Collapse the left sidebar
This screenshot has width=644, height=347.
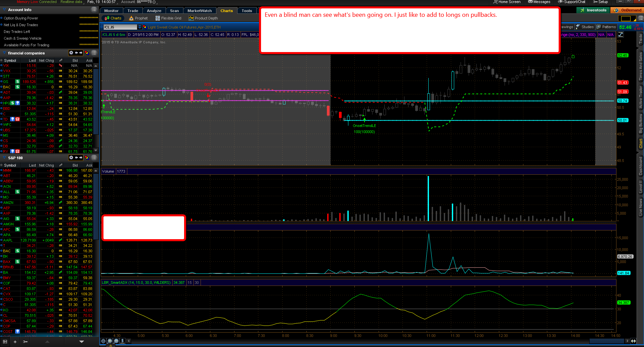coord(5,342)
